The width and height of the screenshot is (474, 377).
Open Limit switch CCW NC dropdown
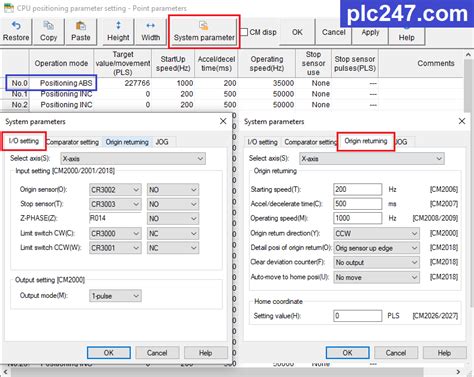coord(173,248)
